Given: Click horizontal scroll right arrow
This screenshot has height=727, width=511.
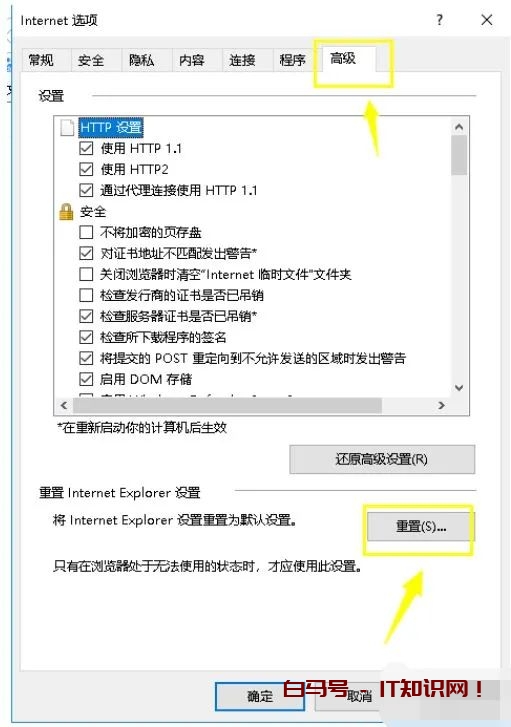Looking at the screenshot, I should pos(441,405).
